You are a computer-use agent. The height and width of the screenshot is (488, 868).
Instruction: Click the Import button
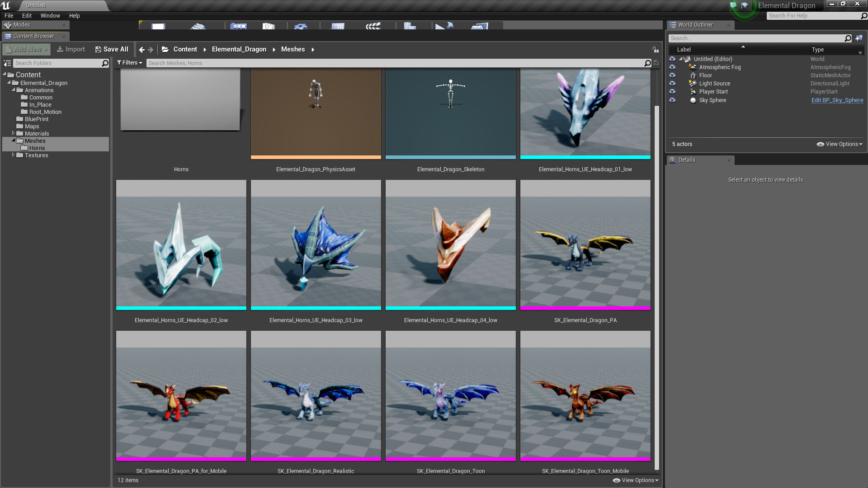[x=71, y=50]
